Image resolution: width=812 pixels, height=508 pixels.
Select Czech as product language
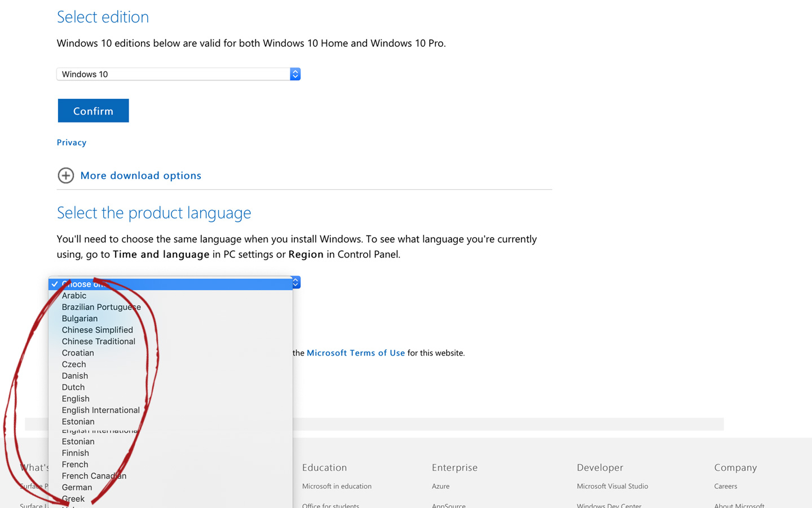(170, 365)
